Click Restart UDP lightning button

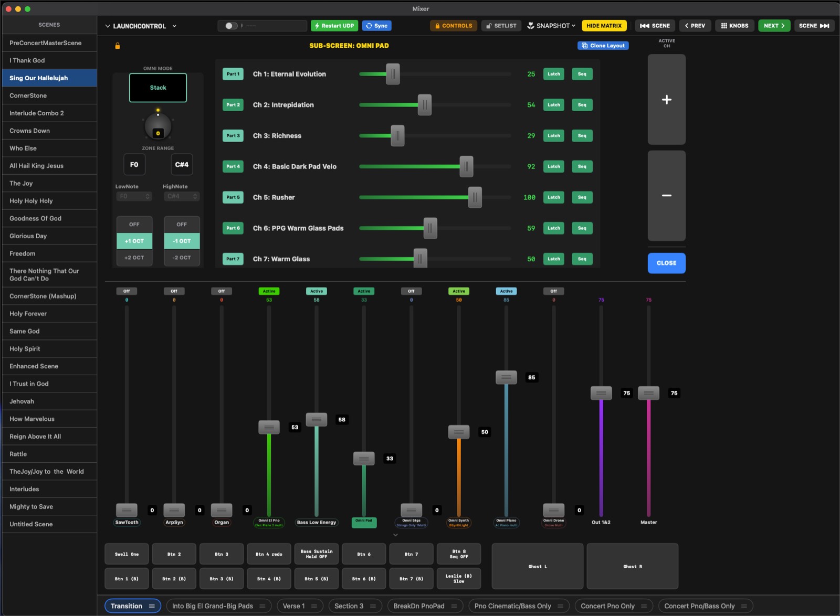334,26
